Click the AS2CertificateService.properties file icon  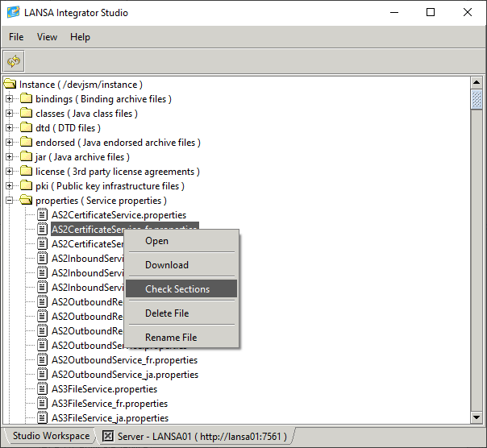click(43, 215)
